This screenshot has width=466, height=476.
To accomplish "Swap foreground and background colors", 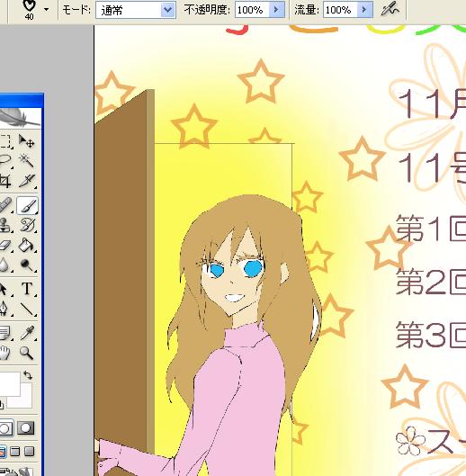I will [x=28, y=375].
